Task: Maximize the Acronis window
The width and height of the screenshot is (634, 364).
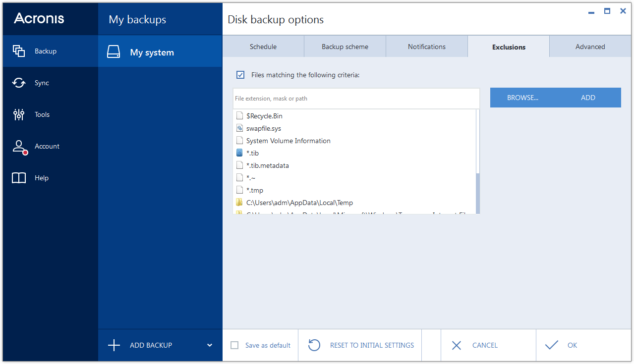Action: coord(607,11)
